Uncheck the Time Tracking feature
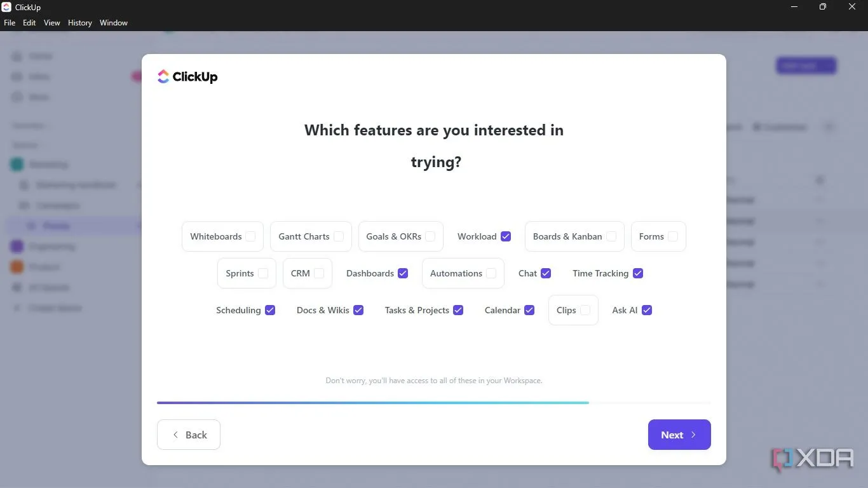This screenshot has height=488, width=868. point(638,273)
